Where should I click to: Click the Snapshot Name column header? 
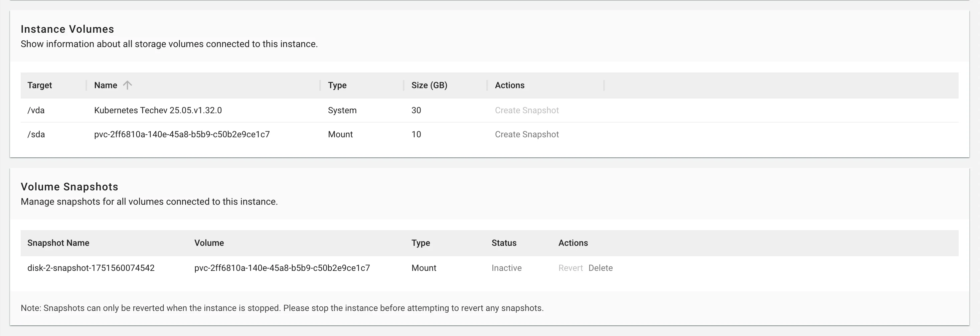(58, 243)
